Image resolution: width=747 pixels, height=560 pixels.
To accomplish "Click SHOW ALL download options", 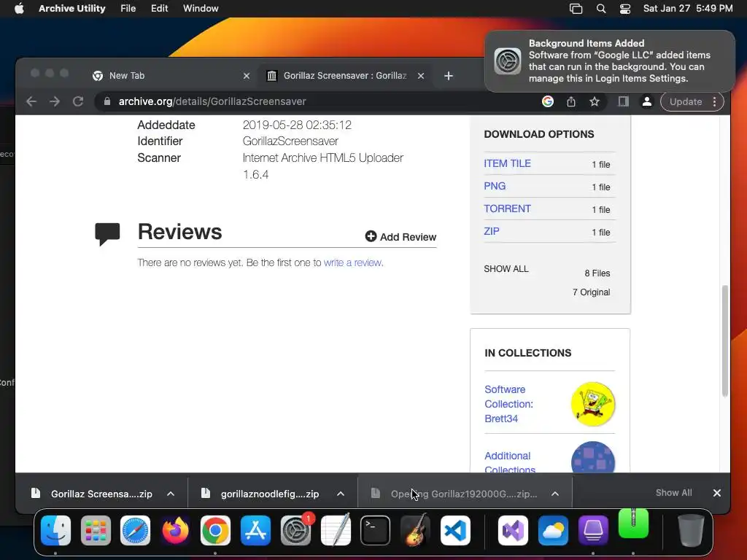I will click(506, 269).
